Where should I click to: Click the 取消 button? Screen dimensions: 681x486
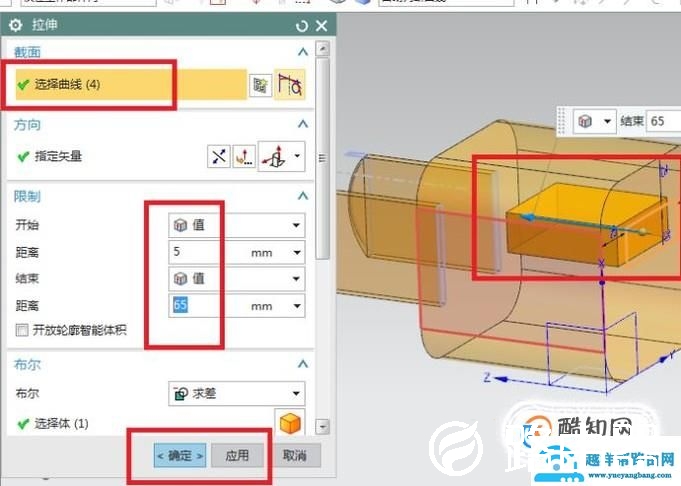click(x=293, y=455)
